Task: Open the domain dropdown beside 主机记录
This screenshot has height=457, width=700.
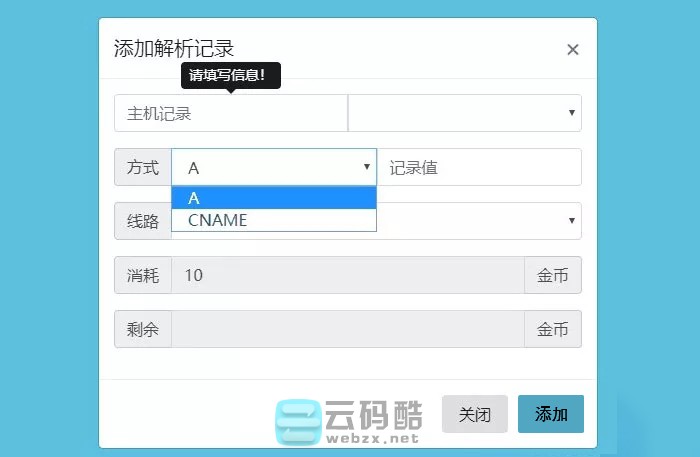Action: click(x=464, y=113)
